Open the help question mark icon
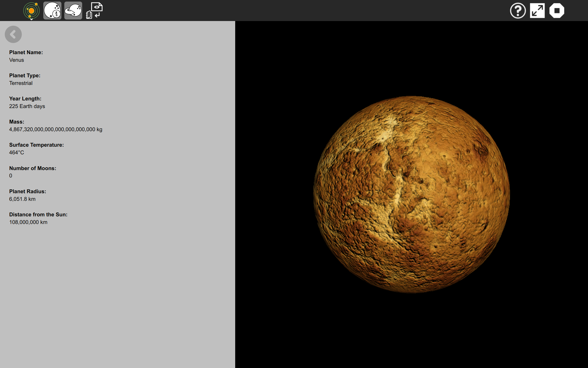Screen dimensions: 588x368 pos(518,11)
